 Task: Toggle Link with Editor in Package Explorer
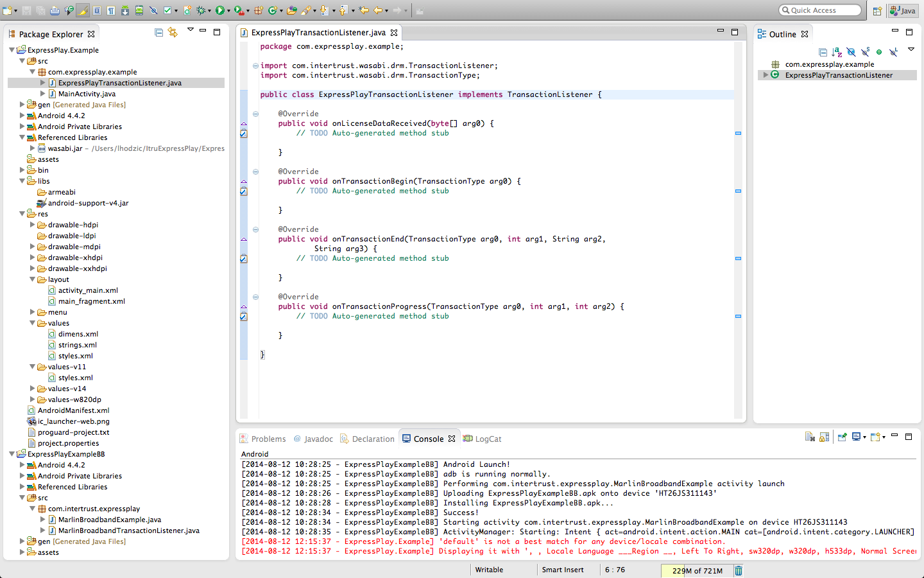coord(173,32)
